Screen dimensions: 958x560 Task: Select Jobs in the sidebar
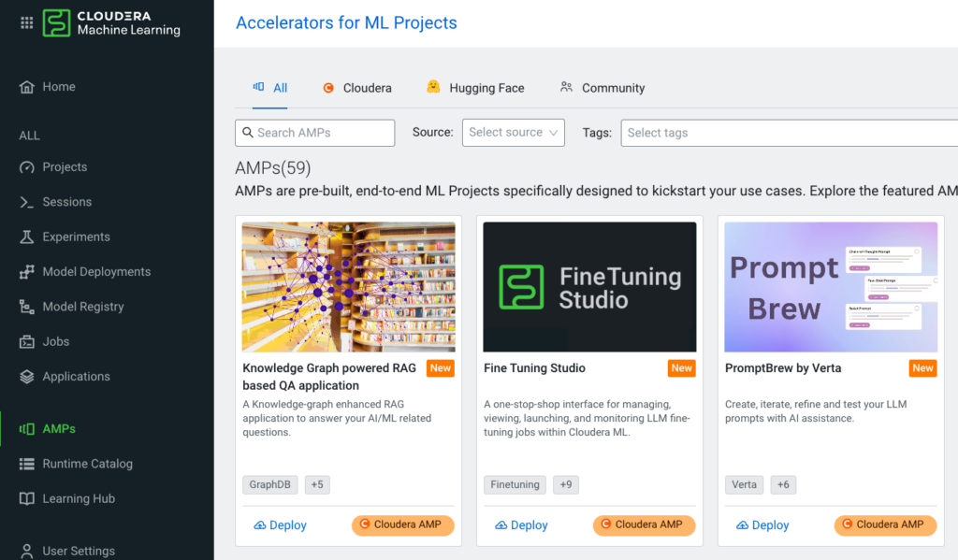tap(55, 341)
